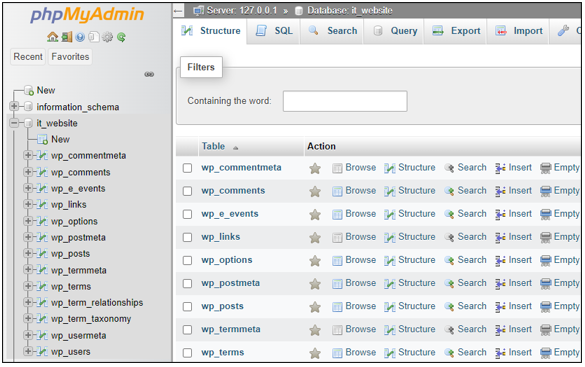Focus the 'Containing the word' filter field
This screenshot has height=367, width=585.
[x=345, y=101]
